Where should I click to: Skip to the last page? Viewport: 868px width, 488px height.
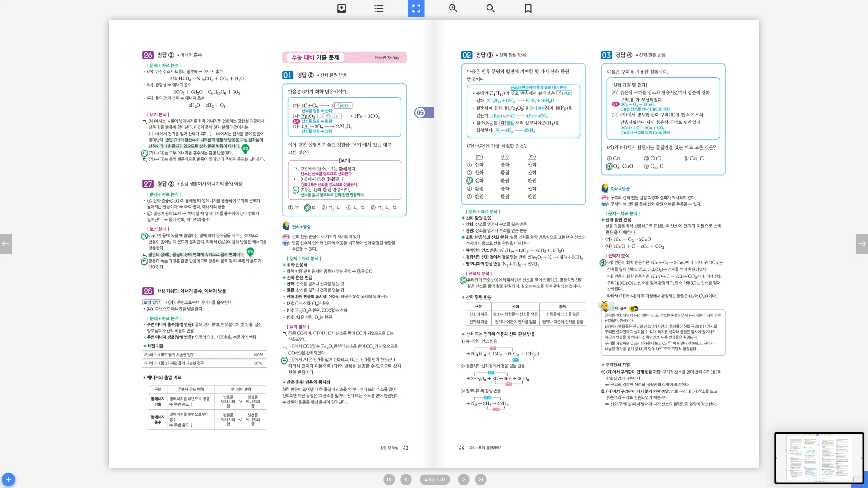[481, 479]
